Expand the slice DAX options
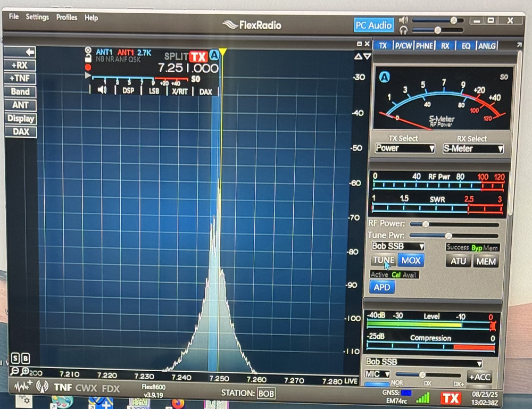Image resolution: width=532 pixels, height=409 pixels. point(205,92)
